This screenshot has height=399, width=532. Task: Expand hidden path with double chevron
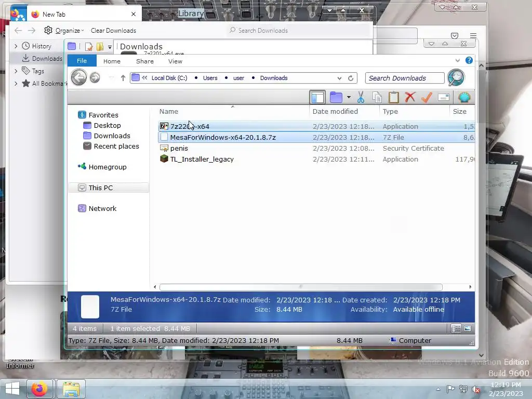point(144,78)
